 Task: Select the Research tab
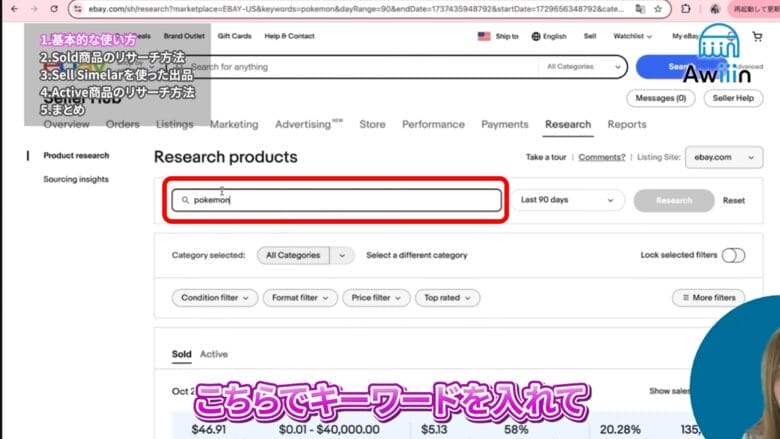[568, 124]
